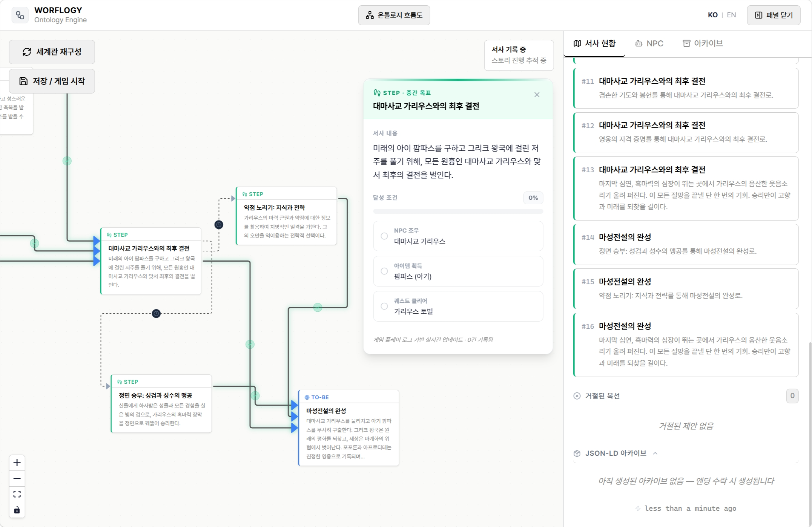The height and width of the screenshot is (527, 812).
Task: Open the NPC tab
Action: pyautogui.click(x=649, y=43)
